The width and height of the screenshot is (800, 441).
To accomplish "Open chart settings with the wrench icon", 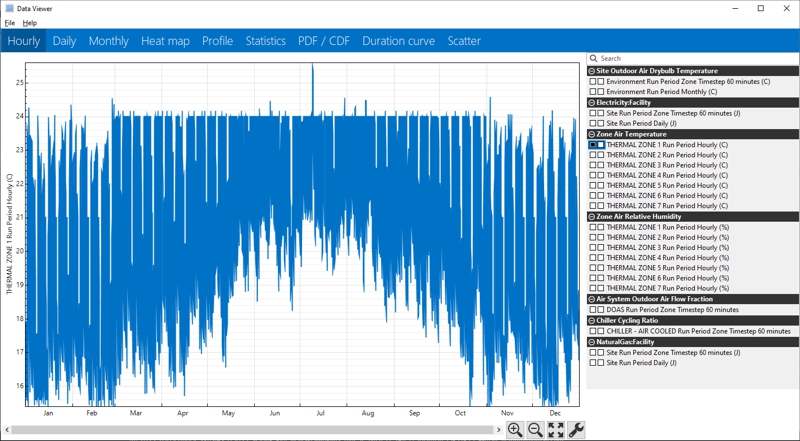I will 576,430.
